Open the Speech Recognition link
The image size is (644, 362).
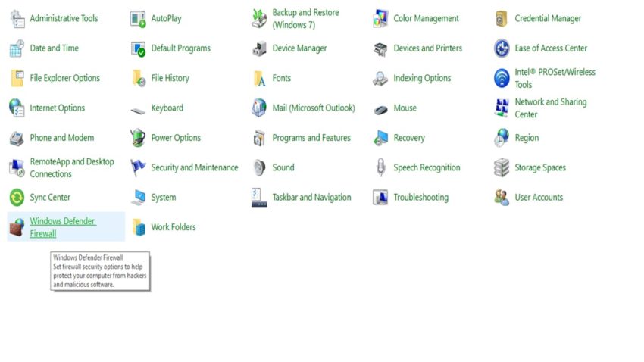point(427,167)
